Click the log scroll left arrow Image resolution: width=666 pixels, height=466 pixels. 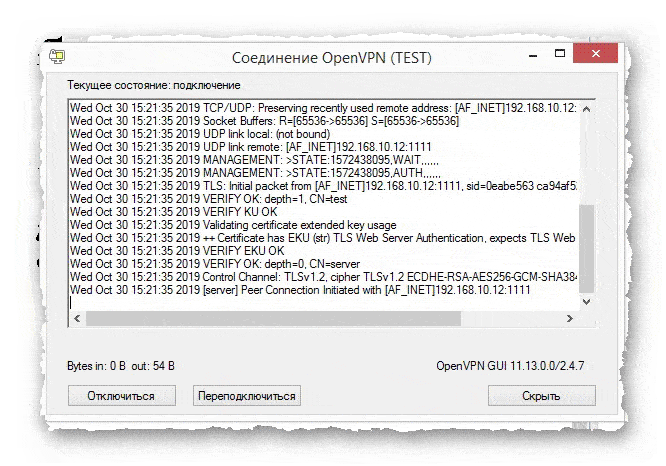(x=77, y=318)
